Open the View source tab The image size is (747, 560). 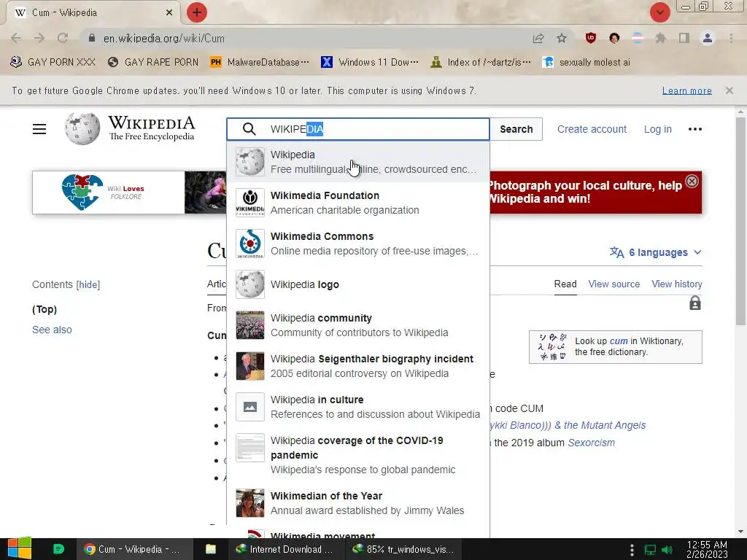tap(614, 284)
